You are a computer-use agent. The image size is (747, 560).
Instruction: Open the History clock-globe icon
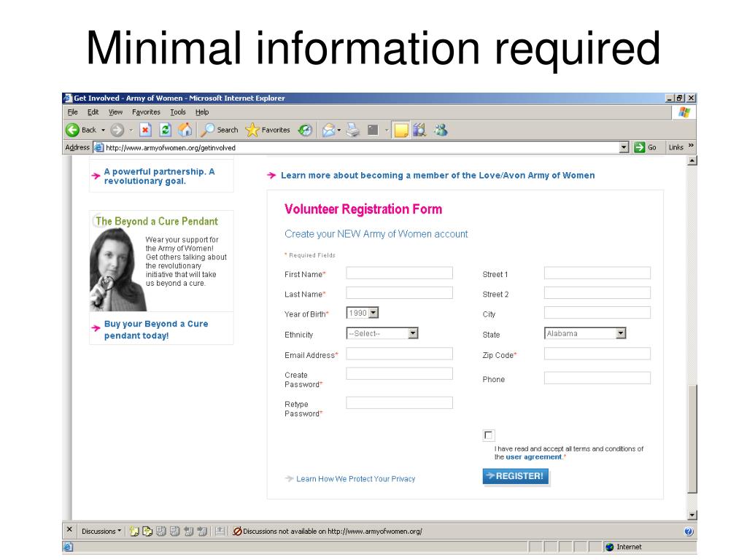tap(305, 130)
